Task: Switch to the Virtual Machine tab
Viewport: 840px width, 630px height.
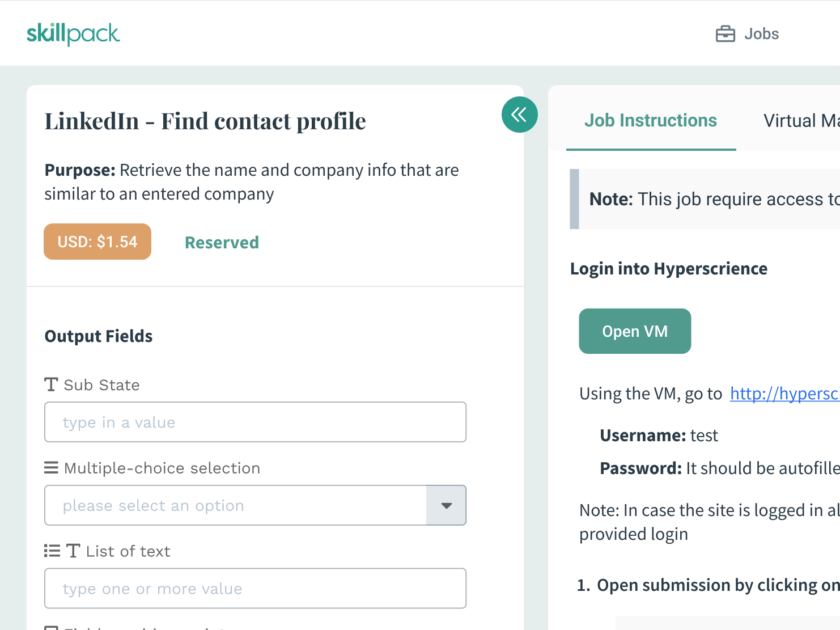Action: [801, 121]
